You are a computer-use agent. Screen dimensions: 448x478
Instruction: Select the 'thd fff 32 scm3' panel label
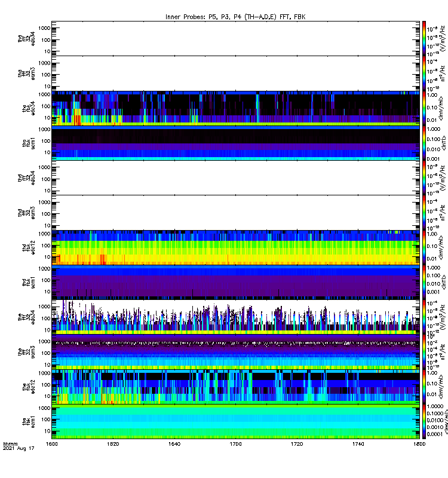(26, 213)
